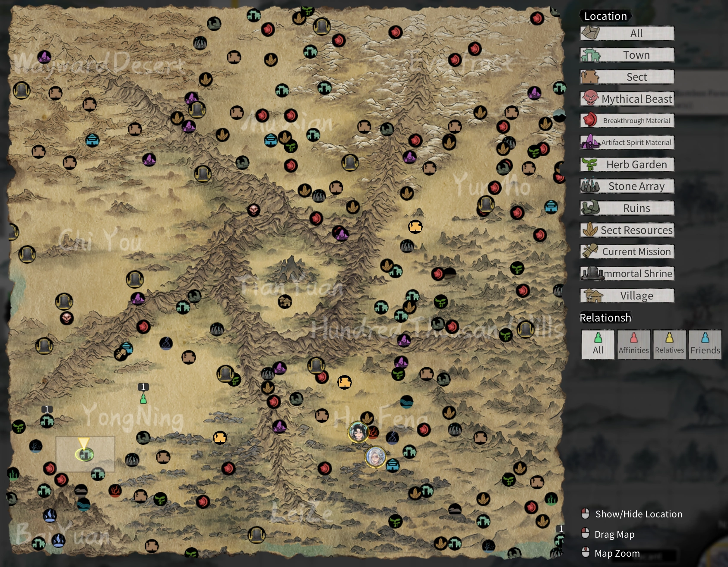Select the Relationship 'All' tab
Viewport: 728px width, 567px height.
coord(598,344)
